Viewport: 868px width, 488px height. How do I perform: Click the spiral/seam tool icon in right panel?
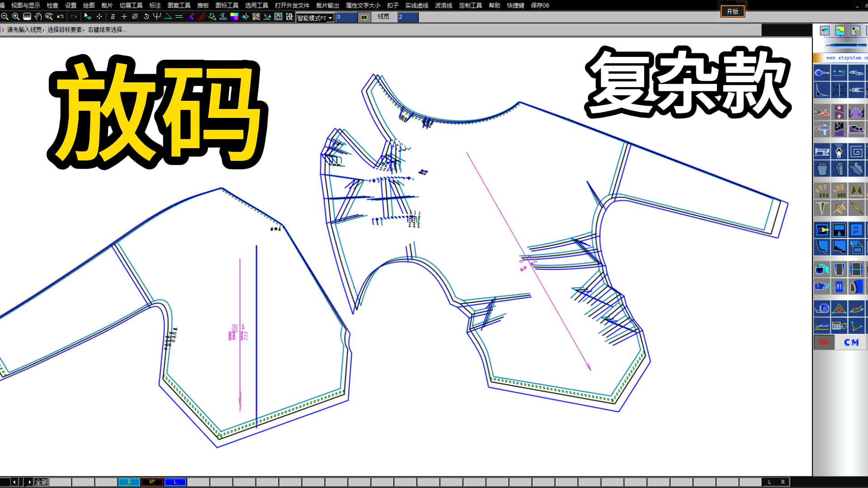tap(857, 152)
